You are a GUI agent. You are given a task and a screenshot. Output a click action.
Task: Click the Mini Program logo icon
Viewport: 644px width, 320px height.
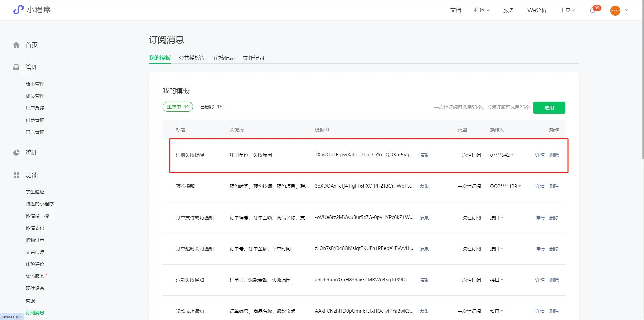[18, 10]
